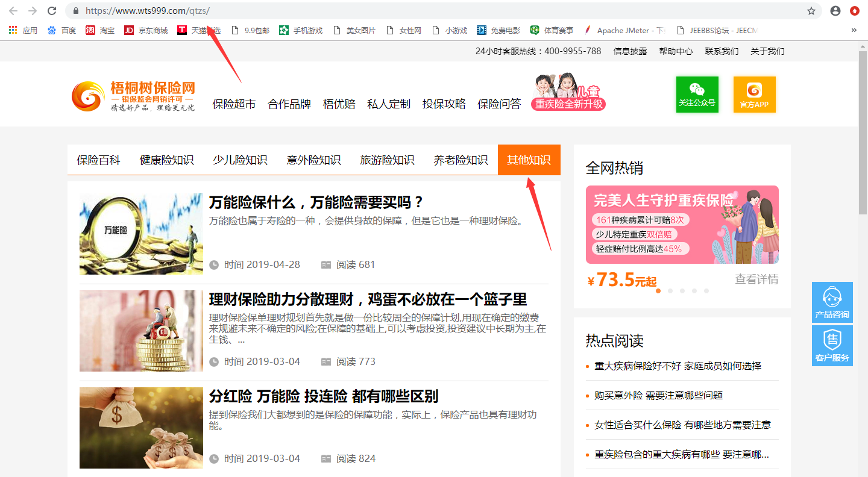
Task: Open 保险超市 in the main navigation
Action: (x=234, y=104)
